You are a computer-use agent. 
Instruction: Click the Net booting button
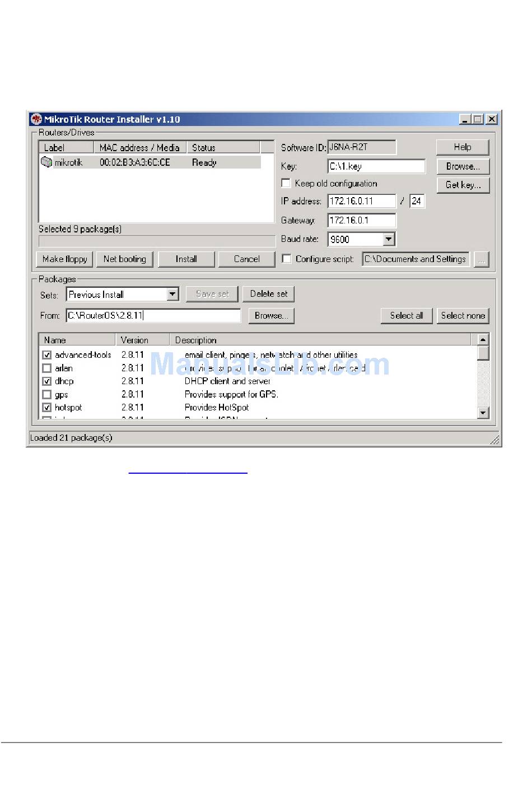pos(125,259)
